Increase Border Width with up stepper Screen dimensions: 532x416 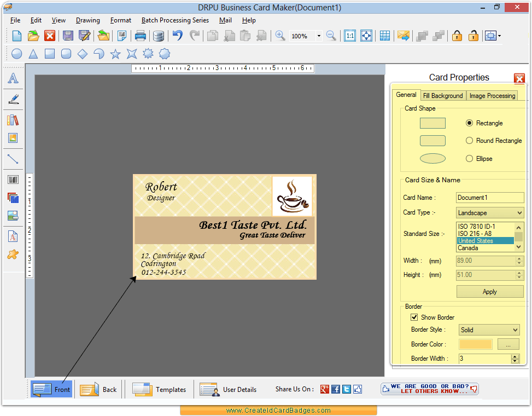(x=515, y=356)
